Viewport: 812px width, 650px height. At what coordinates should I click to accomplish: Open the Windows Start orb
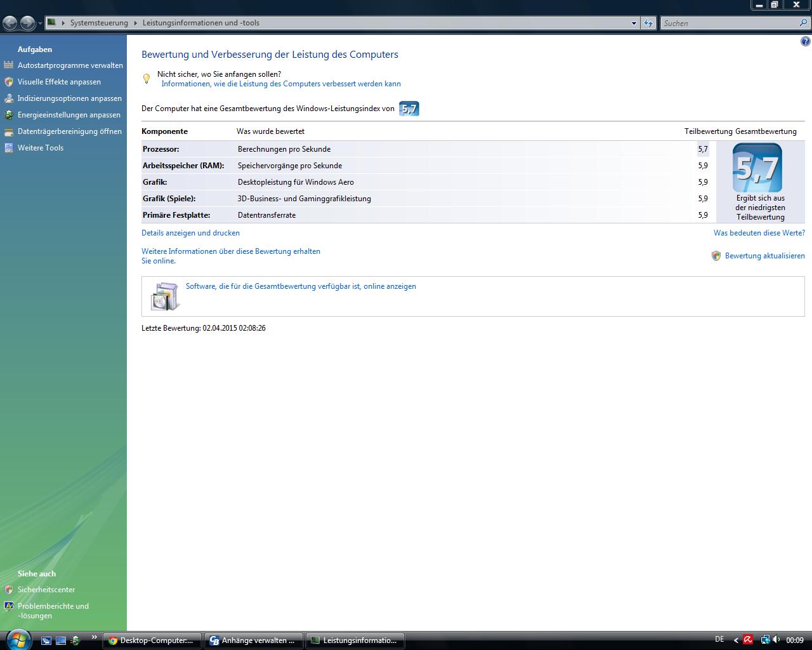pos(18,640)
